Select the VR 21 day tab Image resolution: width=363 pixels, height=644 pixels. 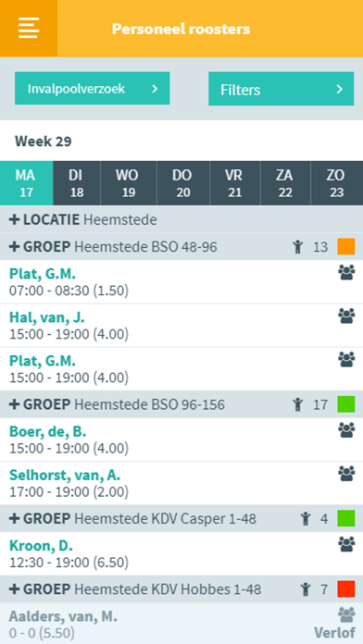click(234, 183)
